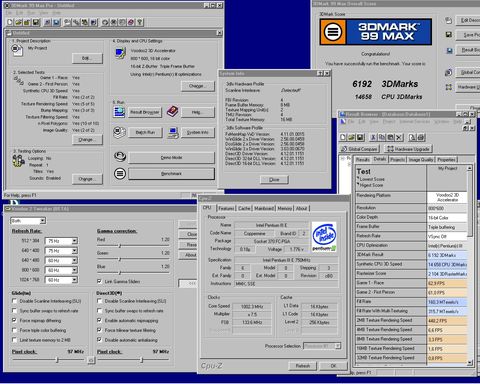This screenshot has width=480, height=384.
Task: Toggle the Link Gamma Sliders checkbox
Action: point(99,281)
